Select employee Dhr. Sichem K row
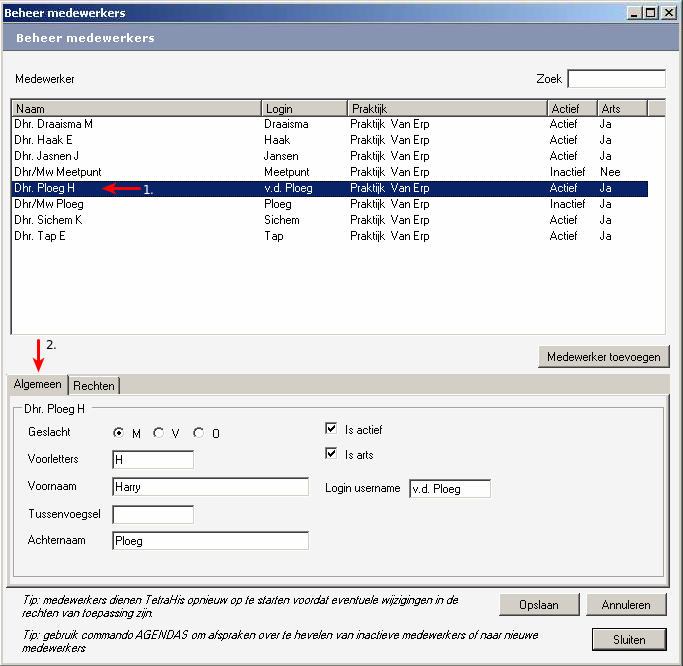683x666 pixels. (48, 220)
